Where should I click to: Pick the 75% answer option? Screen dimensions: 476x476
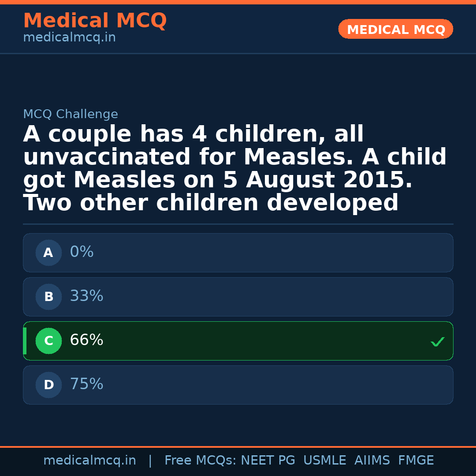(238, 385)
